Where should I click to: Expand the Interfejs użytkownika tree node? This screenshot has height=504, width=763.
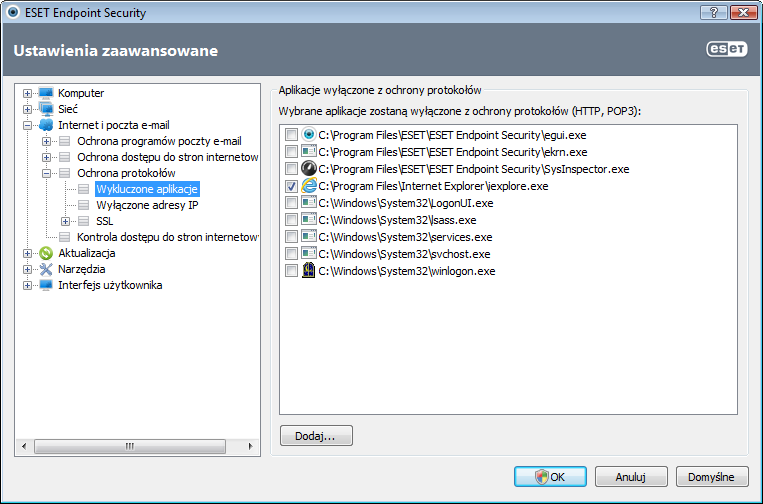27,286
